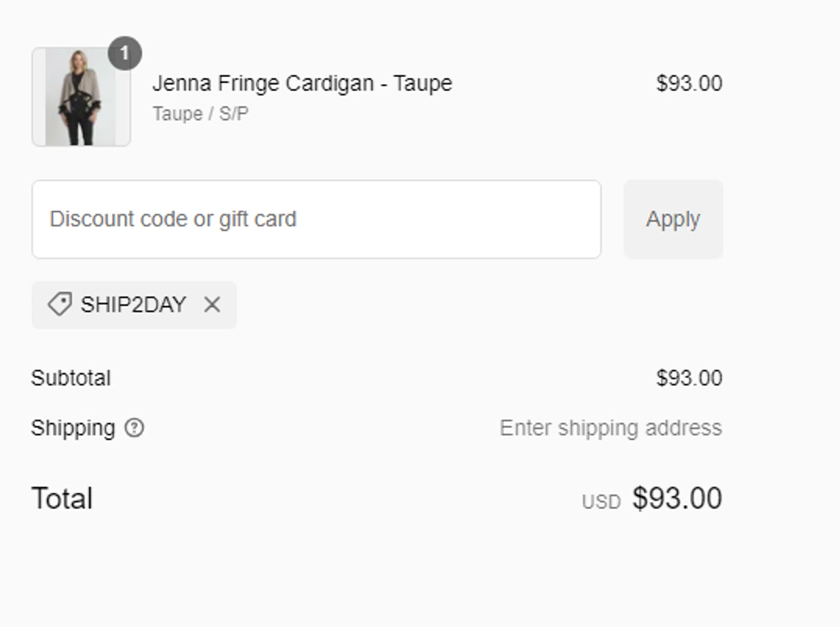Click the Apply button
This screenshot has width=840, height=627.
pos(673,219)
